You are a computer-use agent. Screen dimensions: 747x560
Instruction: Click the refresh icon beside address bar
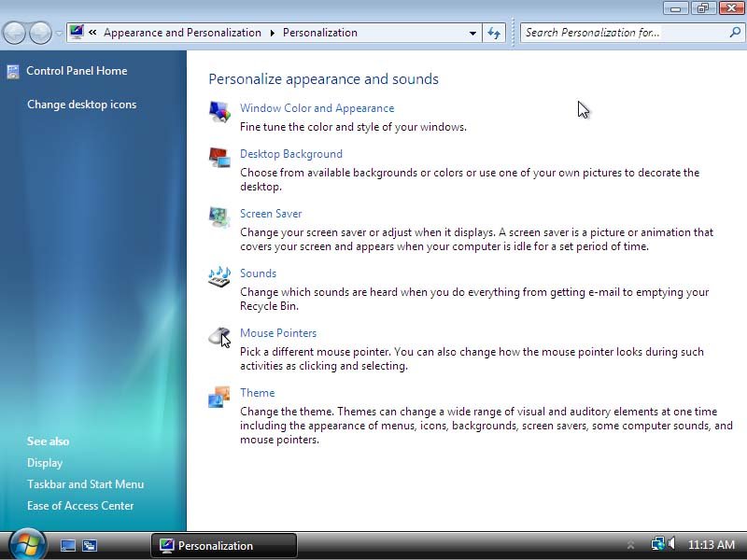pyautogui.click(x=494, y=33)
